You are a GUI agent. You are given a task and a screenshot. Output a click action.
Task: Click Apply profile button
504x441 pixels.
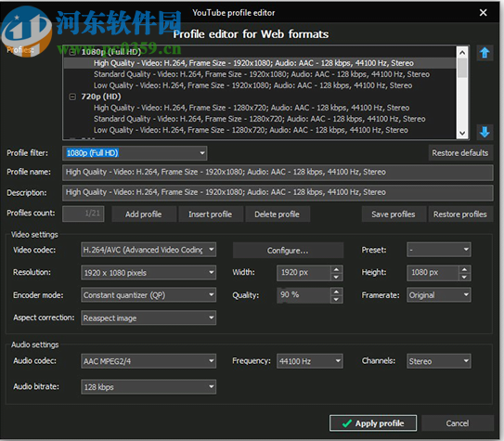pyautogui.click(x=373, y=423)
